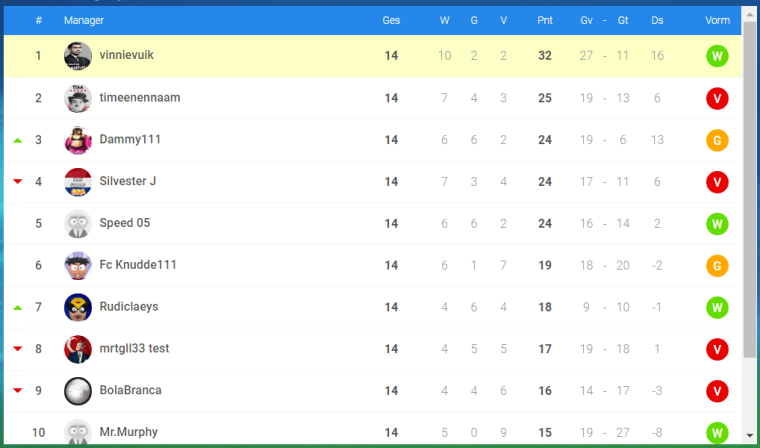Click green W form badge for vinnievuik
The width and height of the screenshot is (760, 448).
pyautogui.click(x=717, y=56)
